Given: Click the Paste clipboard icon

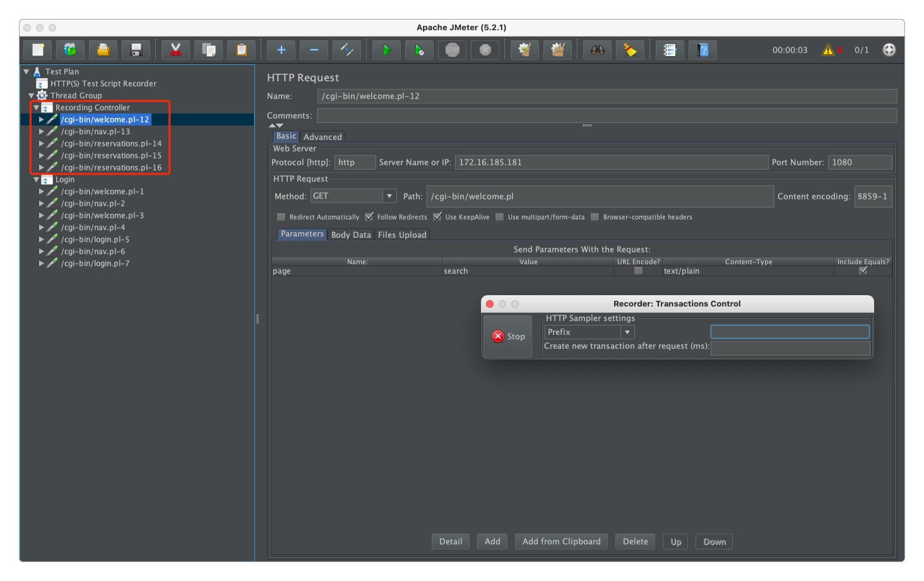Looking at the screenshot, I should pyautogui.click(x=241, y=50).
